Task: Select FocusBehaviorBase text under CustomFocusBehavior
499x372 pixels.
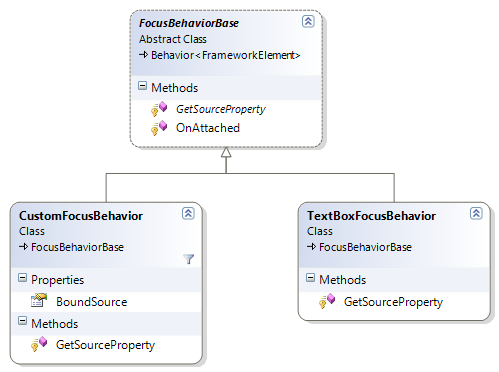Action: (77, 247)
